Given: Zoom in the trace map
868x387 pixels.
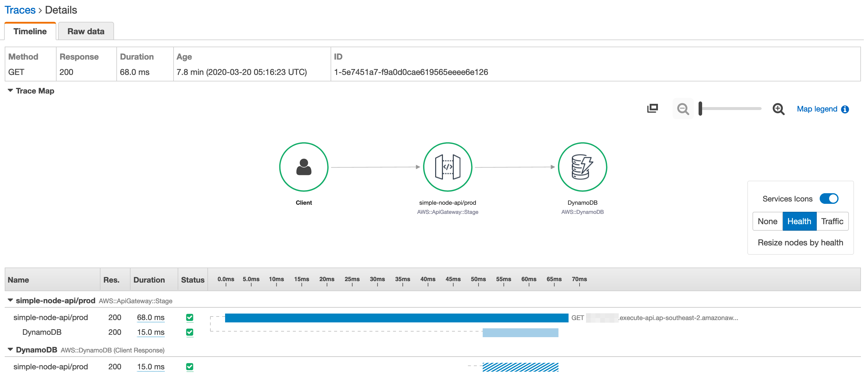Looking at the screenshot, I should pos(778,109).
